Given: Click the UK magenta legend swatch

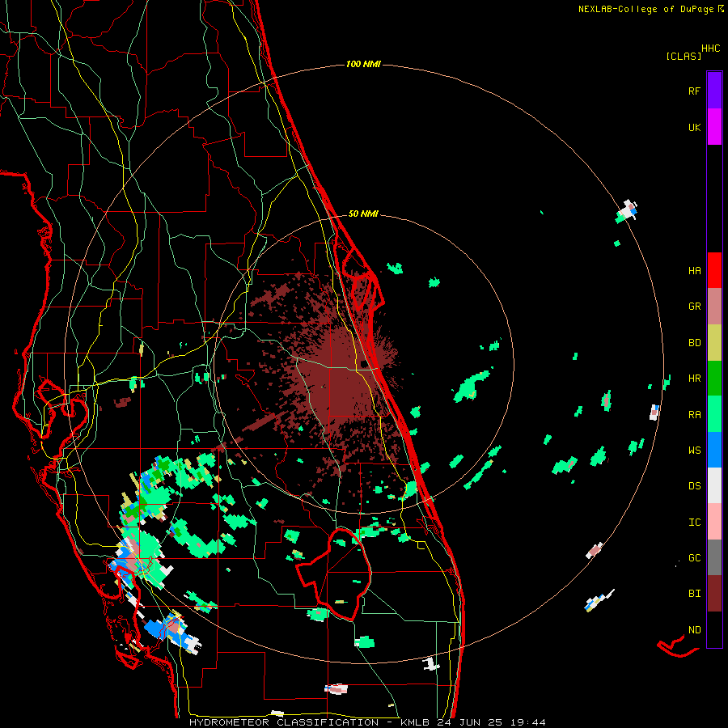Looking at the screenshot, I should coord(714,127).
